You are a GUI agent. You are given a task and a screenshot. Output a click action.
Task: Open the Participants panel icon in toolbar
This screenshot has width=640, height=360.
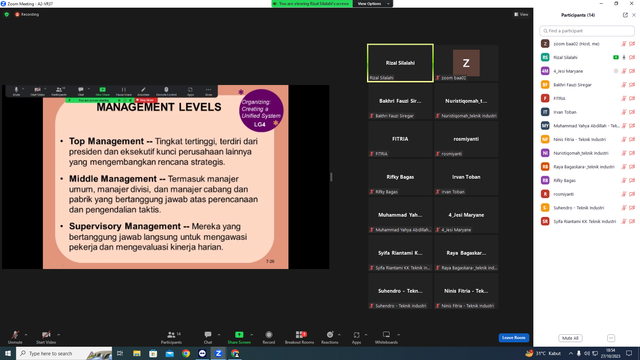point(171,335)
